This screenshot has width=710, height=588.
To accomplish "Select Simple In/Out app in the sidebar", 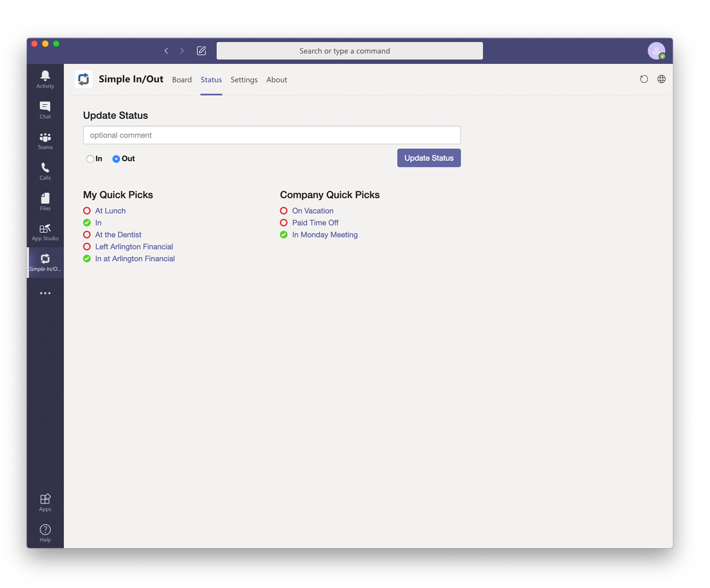I will 45,263.
